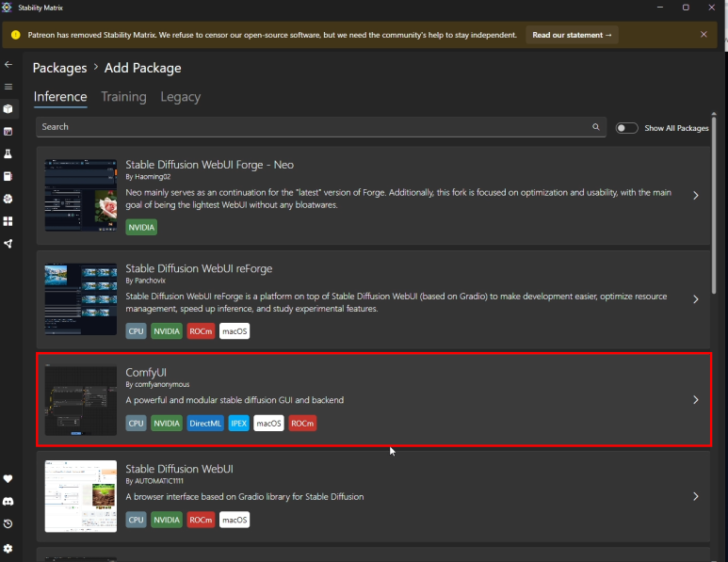Click the By Panchovix author text
The width and height of the screenshot is (728, 562).
click(145, 281)
